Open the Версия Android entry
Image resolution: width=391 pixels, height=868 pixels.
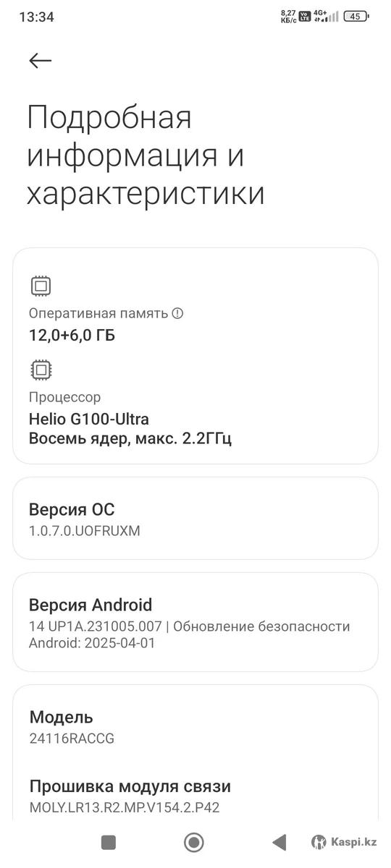coord(195,623)
